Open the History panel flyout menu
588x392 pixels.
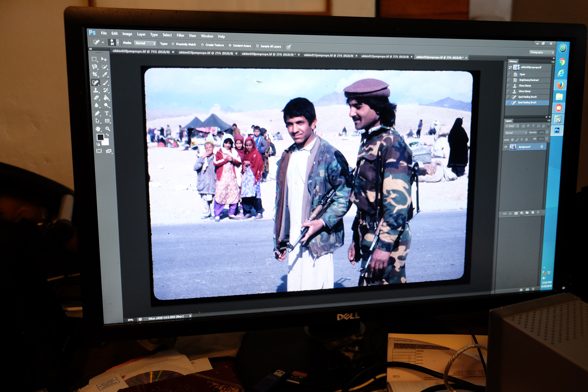coord(553,62)
